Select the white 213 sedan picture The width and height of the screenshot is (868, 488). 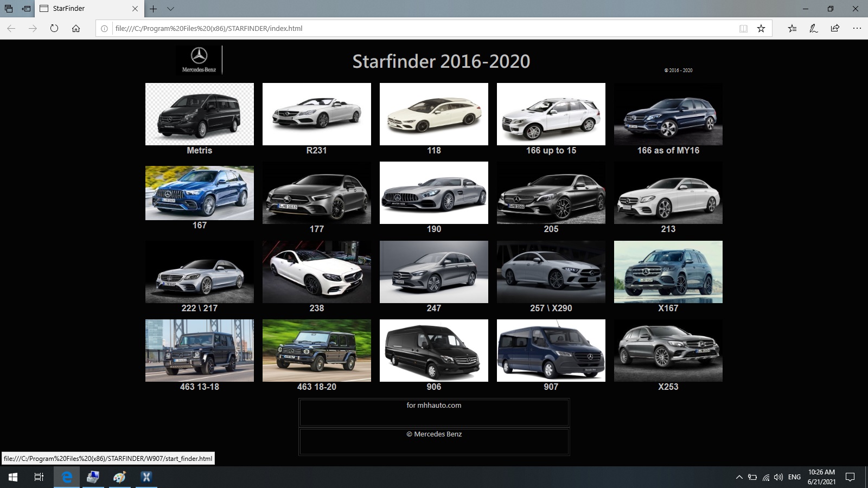[x=668, y=192]
